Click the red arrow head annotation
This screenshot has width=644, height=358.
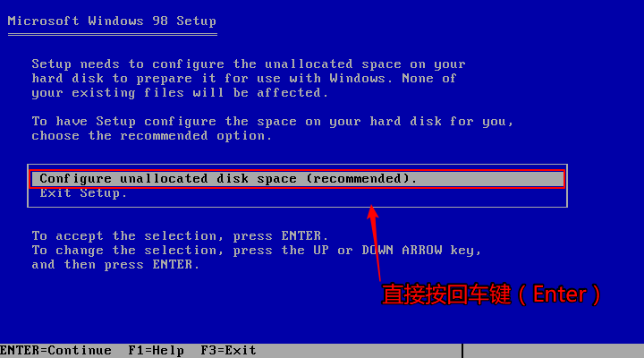click(x=372, y=212)
